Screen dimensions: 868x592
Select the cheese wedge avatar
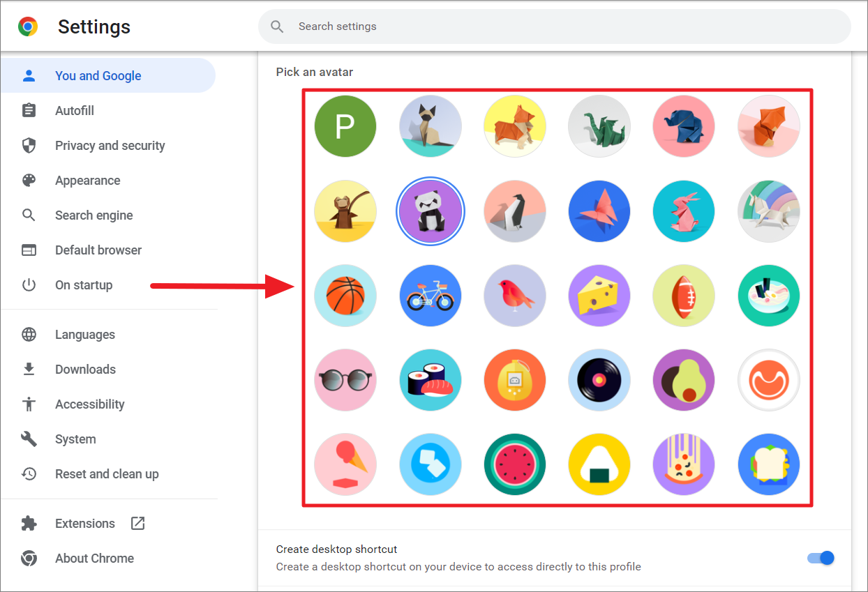coord(599,296)
